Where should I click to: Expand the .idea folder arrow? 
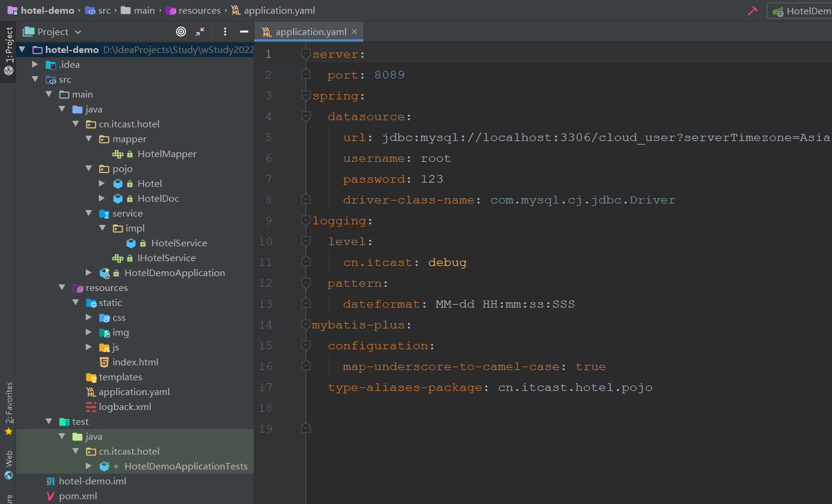[x=36, y=64]
